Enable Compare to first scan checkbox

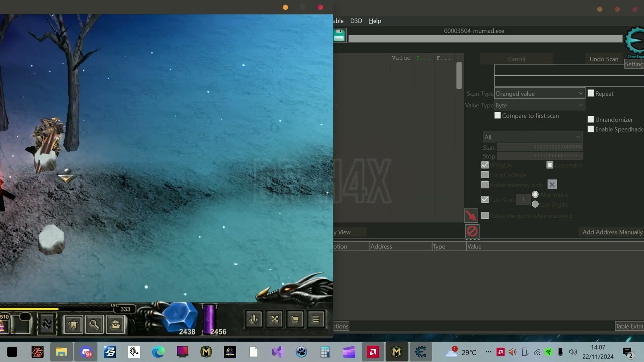pyautogui.click(x=498, y=115)
